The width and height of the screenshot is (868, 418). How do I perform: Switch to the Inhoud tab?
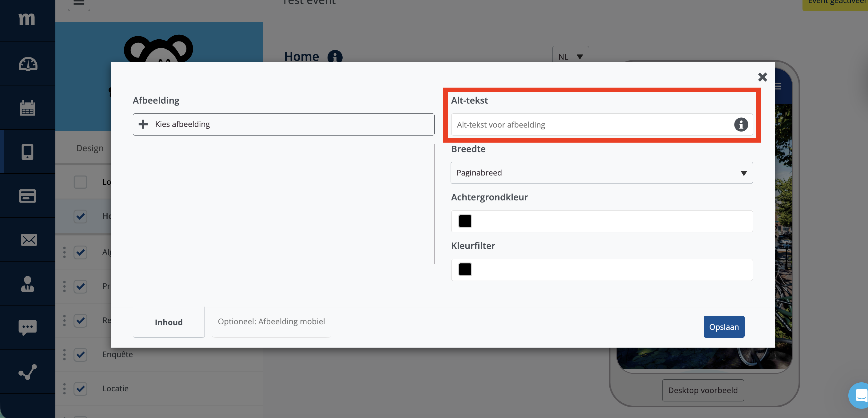click(x=169, y=322)
